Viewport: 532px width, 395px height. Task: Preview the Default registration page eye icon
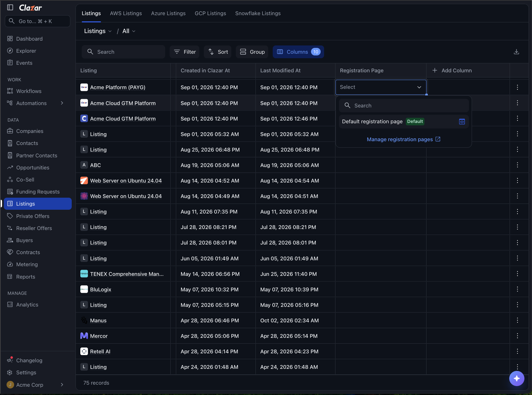click(462, 122)
